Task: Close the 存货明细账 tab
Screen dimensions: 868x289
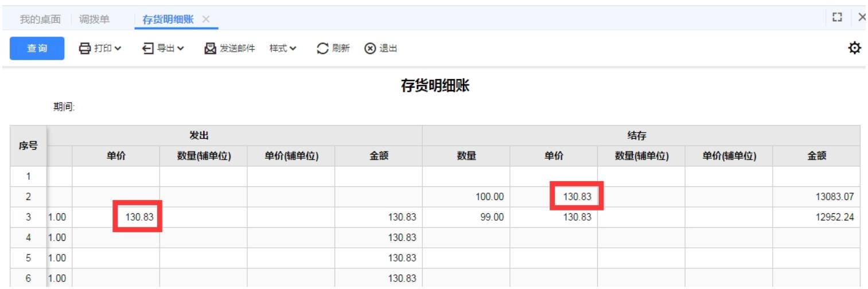Action: click(x=206, y=19)
